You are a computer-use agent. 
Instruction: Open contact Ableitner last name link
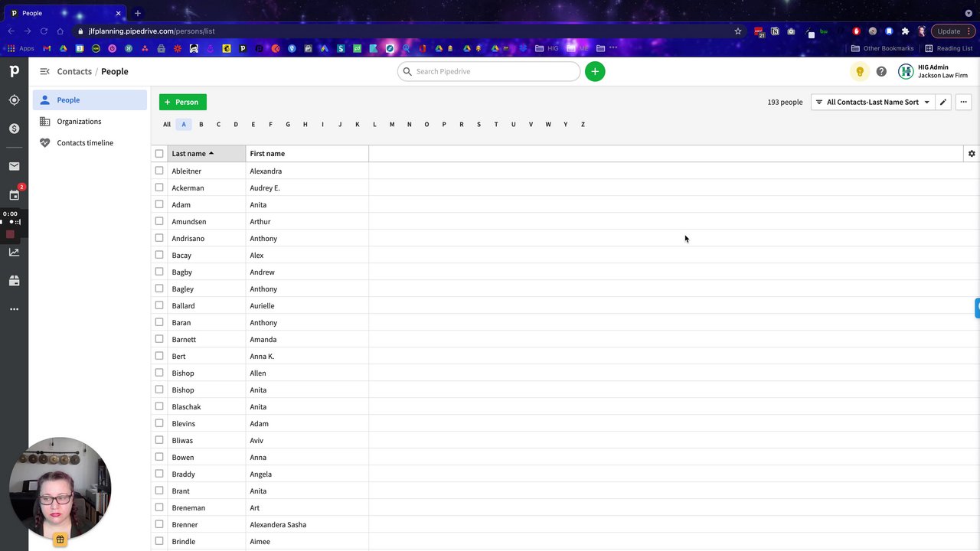pyautogui.click(x=187, y=171)
